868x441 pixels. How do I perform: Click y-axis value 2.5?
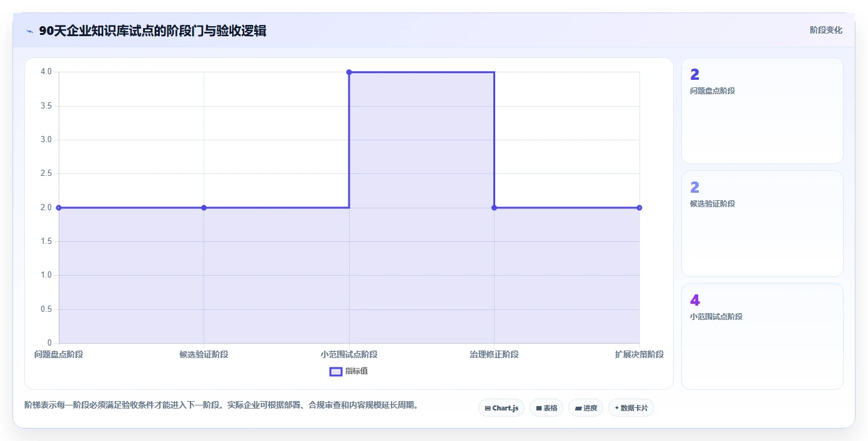46,173
